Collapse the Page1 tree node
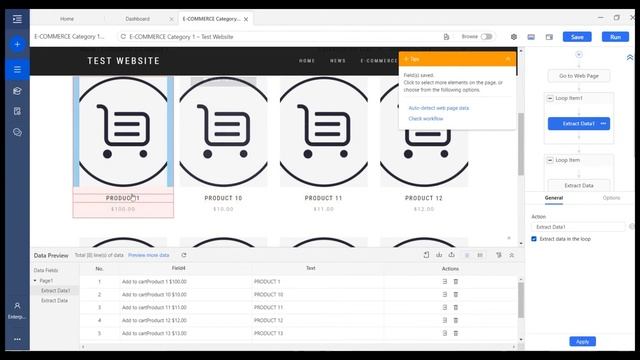Screen dimensions: 640x360 pos(35,281)
